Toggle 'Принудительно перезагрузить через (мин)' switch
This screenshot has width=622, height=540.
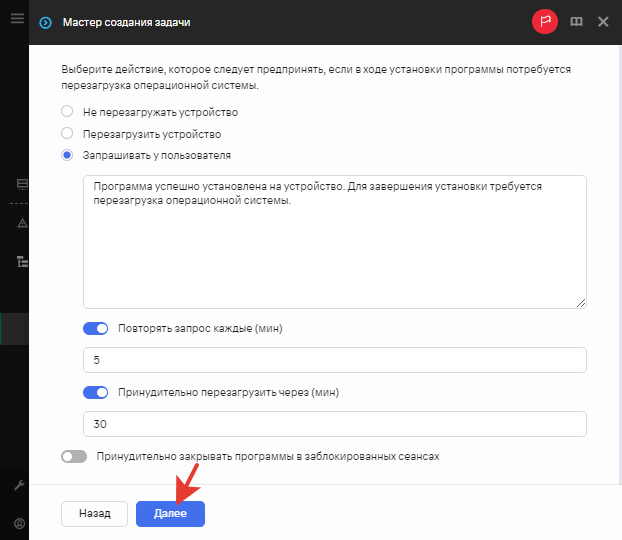[95, 392]
